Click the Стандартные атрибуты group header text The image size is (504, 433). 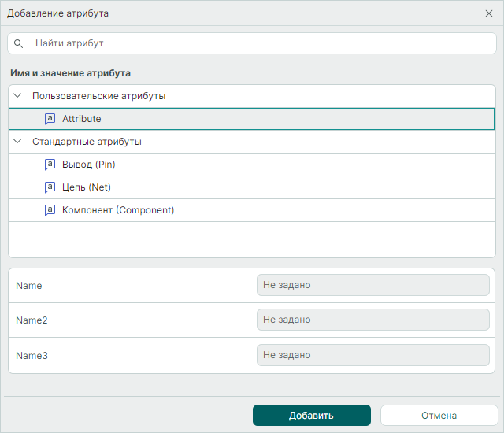[87, 142]
